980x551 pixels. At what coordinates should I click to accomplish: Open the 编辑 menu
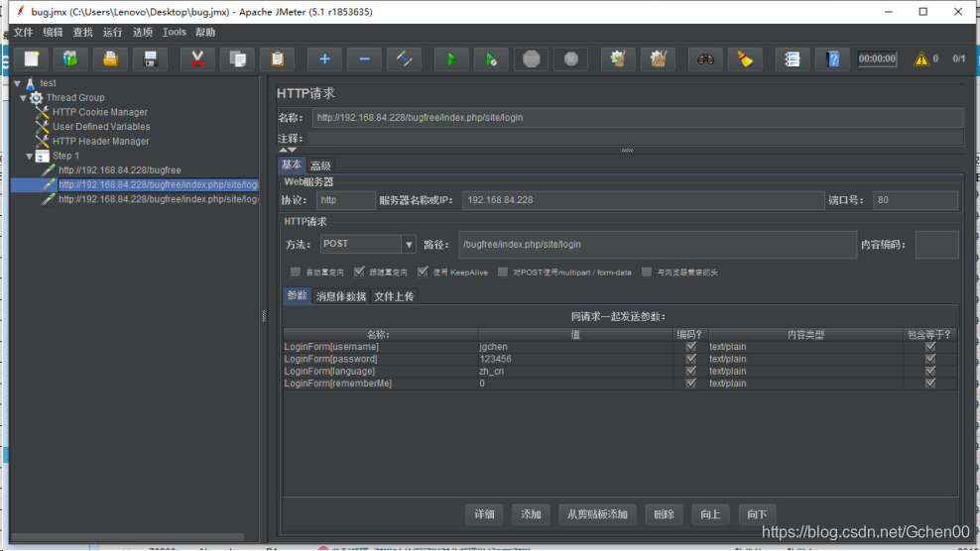(x=54, y=32)
